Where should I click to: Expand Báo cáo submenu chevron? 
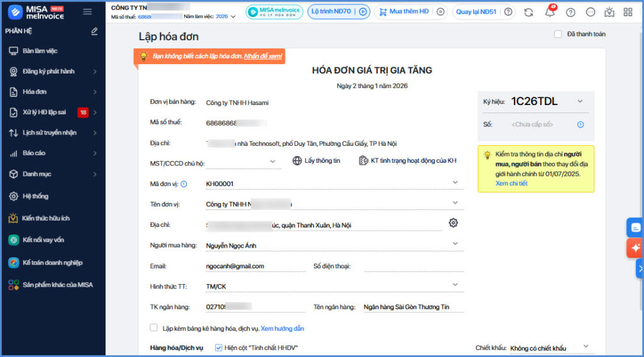[95, 153]
